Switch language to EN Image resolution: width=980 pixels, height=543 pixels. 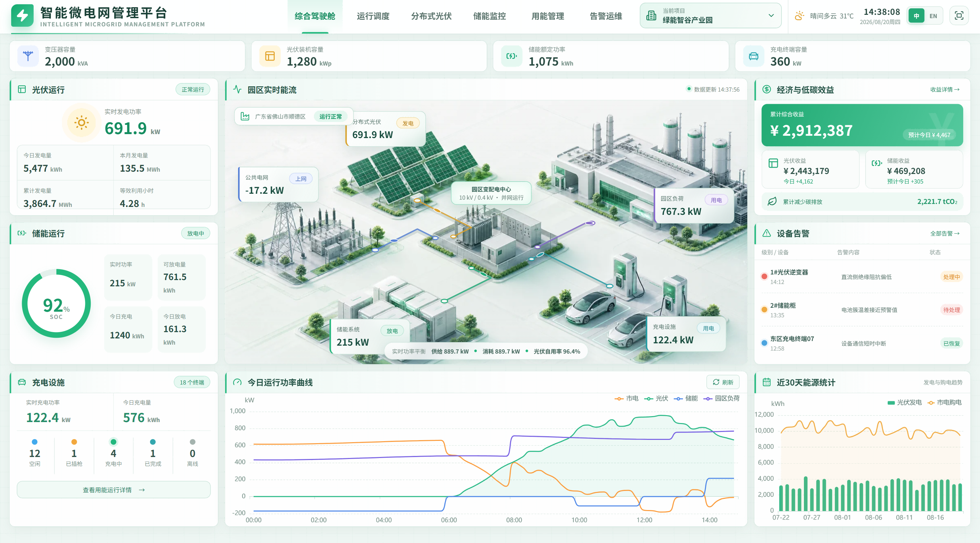[x=933, y=16]
